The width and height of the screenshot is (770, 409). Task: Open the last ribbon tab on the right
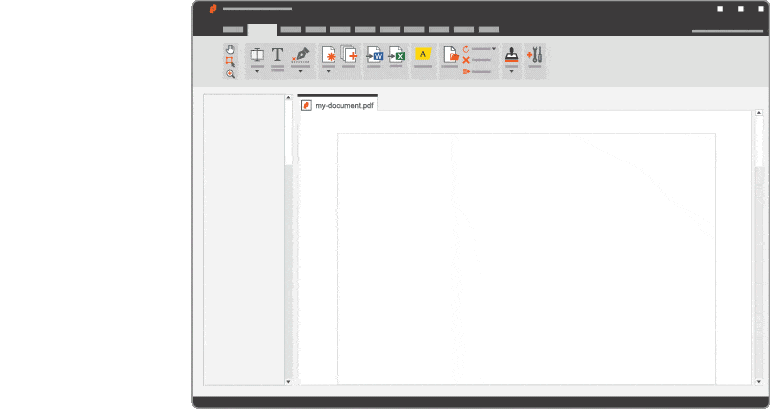click(x=489, y=29)
